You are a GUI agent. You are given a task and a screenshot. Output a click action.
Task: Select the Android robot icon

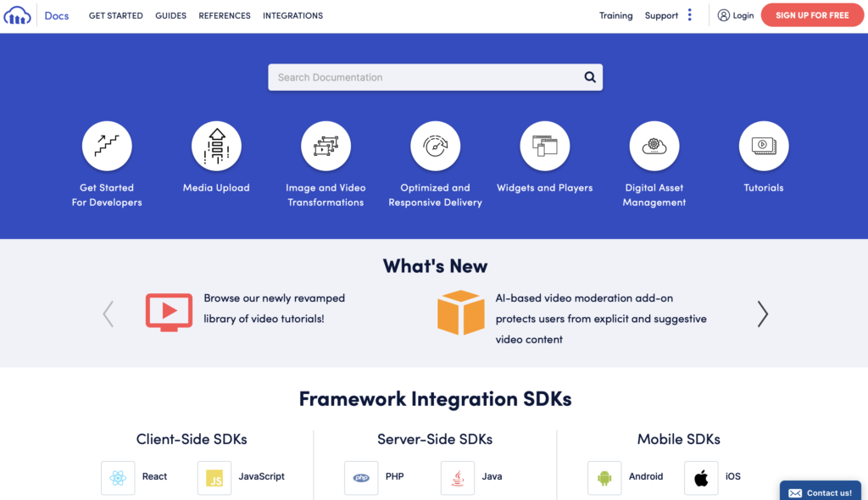(x=604, y=477)
